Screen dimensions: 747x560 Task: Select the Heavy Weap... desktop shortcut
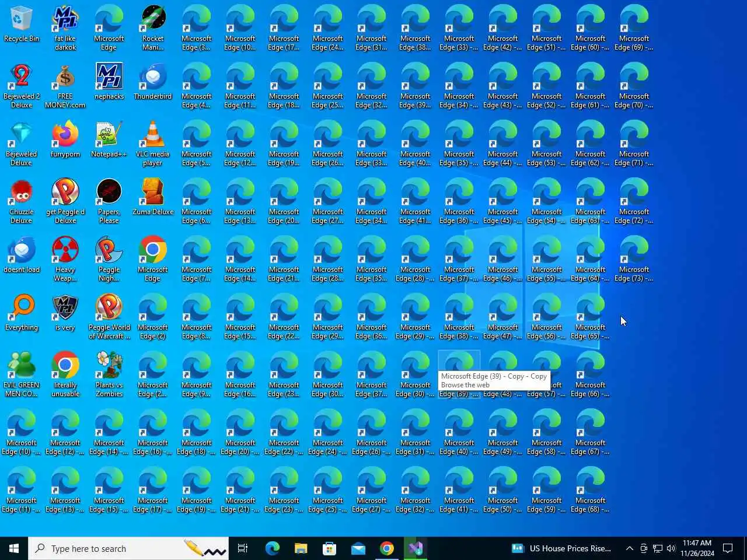point(65,259)
